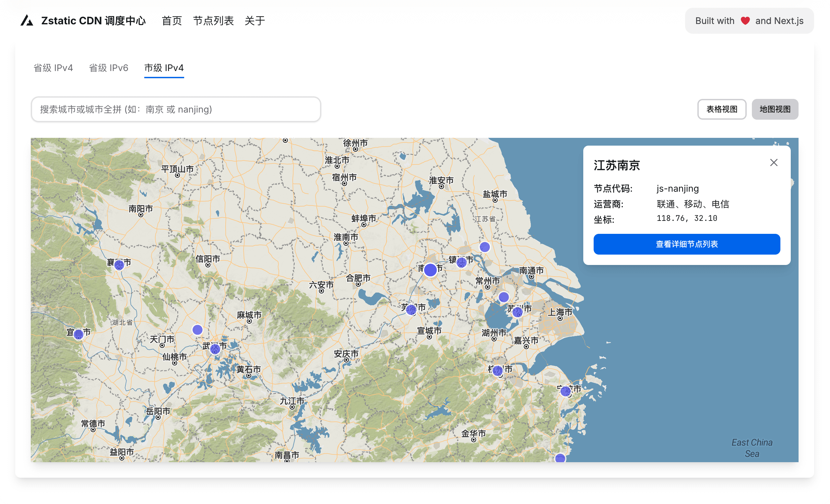The height and width of the screenshot is (504, 830).
Task: Click the node marker at 芜湖市
Action: point(411,310)
